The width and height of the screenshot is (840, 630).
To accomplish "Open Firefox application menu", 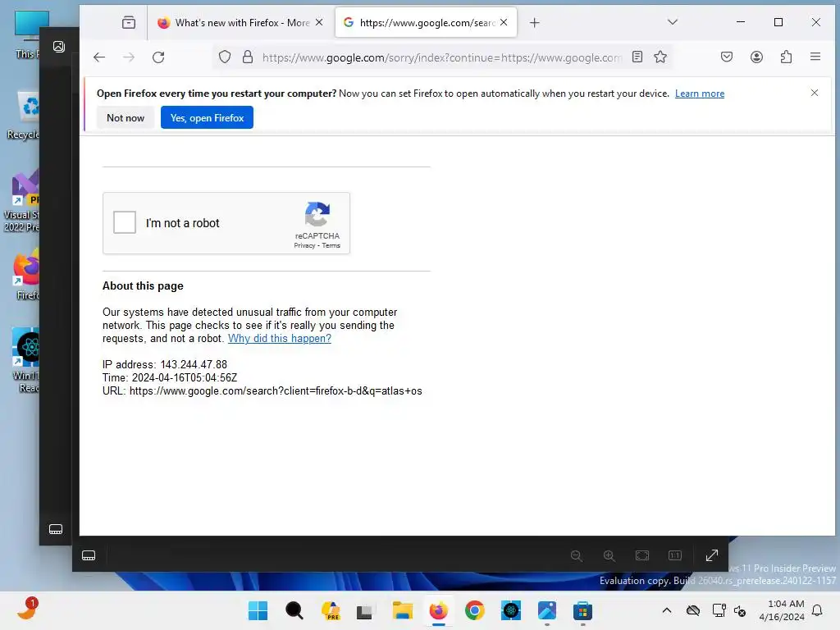I will 815,57.
